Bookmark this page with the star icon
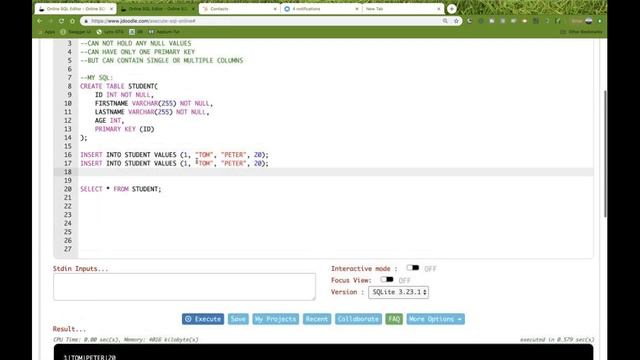The image size is (640, 360). [456, 21]
